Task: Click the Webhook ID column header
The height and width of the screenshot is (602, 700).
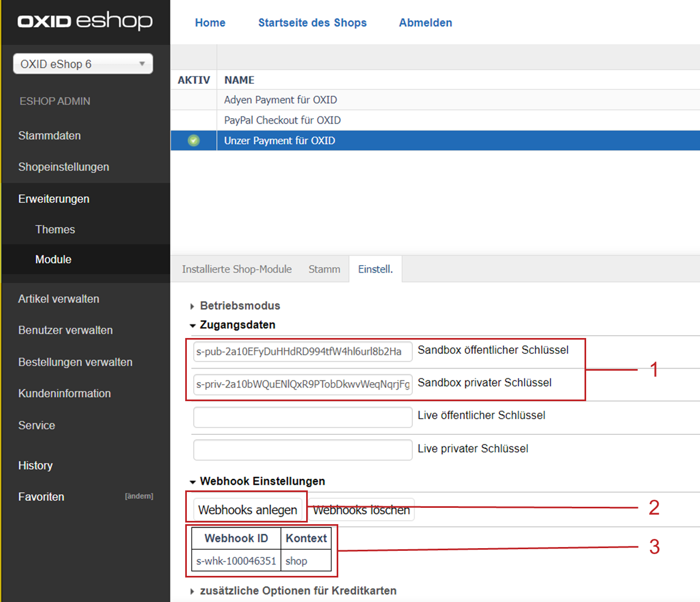Action: click(x=236, y=538)
